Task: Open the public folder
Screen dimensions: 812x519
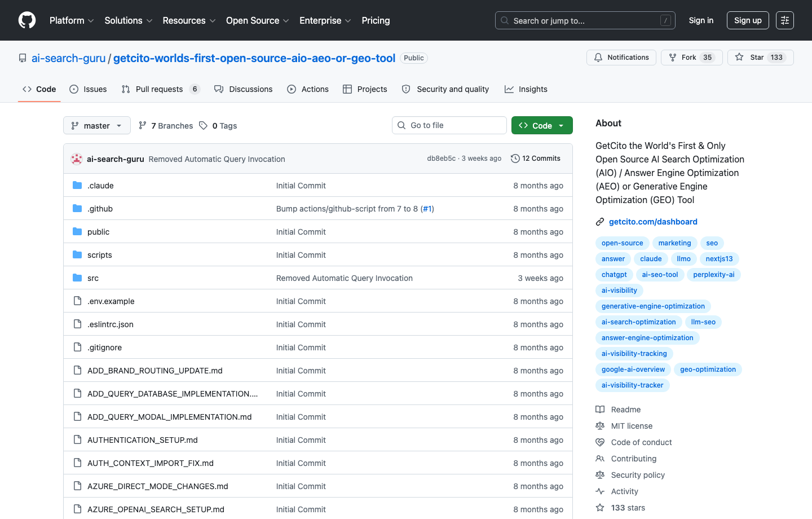Action: (98, 232)
